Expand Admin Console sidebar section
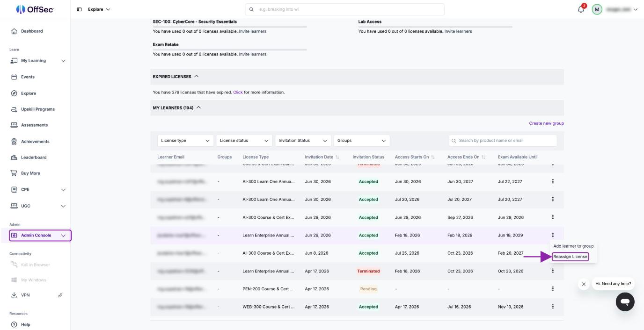644x330 pixels. pyautogui.click(x=63, y=236)
